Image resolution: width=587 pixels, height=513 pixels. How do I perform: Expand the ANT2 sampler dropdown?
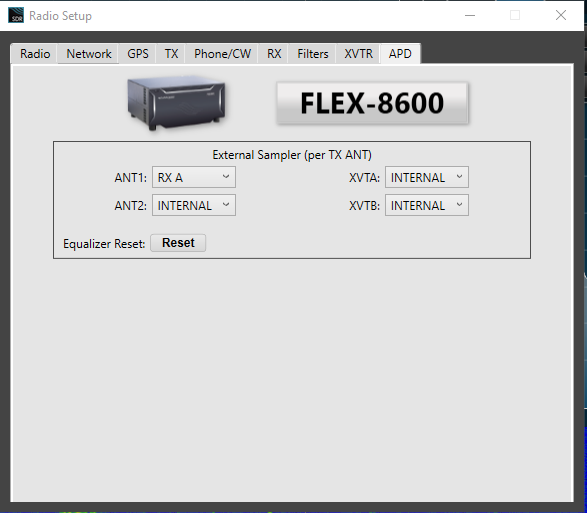[x=194, y=205]
